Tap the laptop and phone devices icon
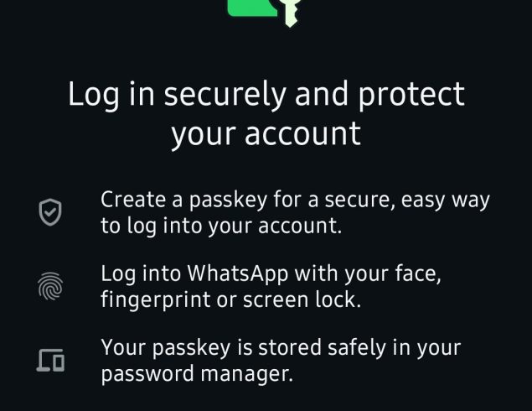Viewport: 532px width, 411px height. [50, 361]
